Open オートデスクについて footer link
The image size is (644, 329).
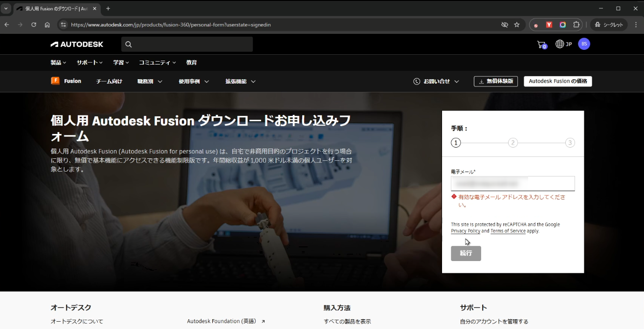pos(77,321)
